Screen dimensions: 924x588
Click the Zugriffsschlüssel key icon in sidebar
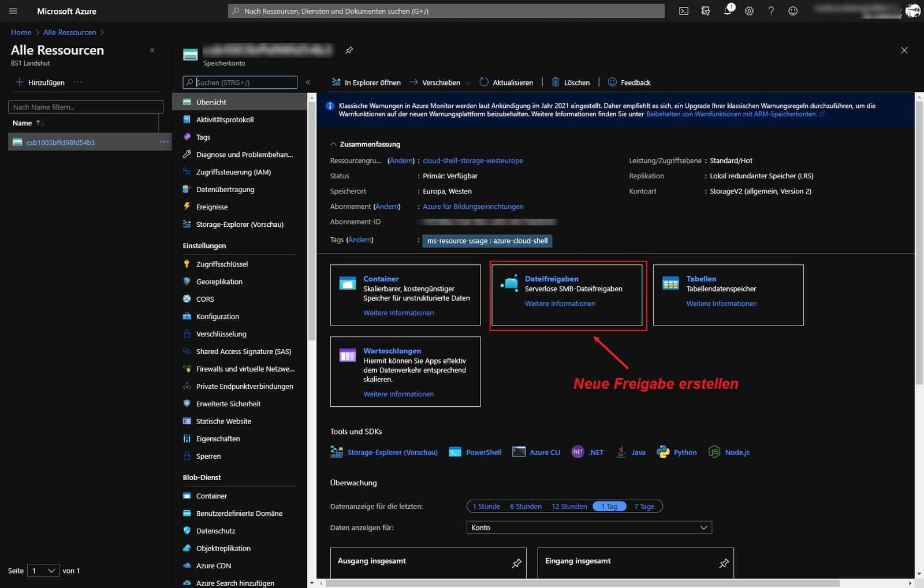tap(186, 264)
